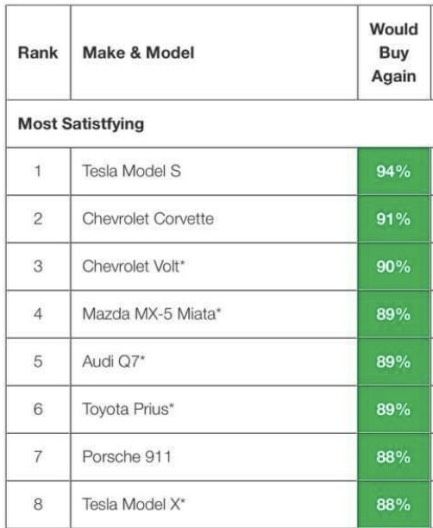
Task: Click rank number 8 cell
Action: tap(38, 504)
